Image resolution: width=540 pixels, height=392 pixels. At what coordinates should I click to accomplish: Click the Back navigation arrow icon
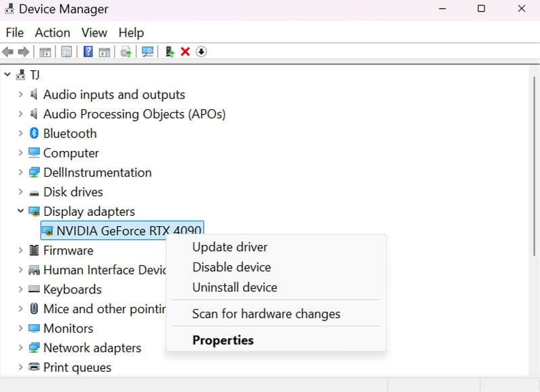[x=8, y=51]
